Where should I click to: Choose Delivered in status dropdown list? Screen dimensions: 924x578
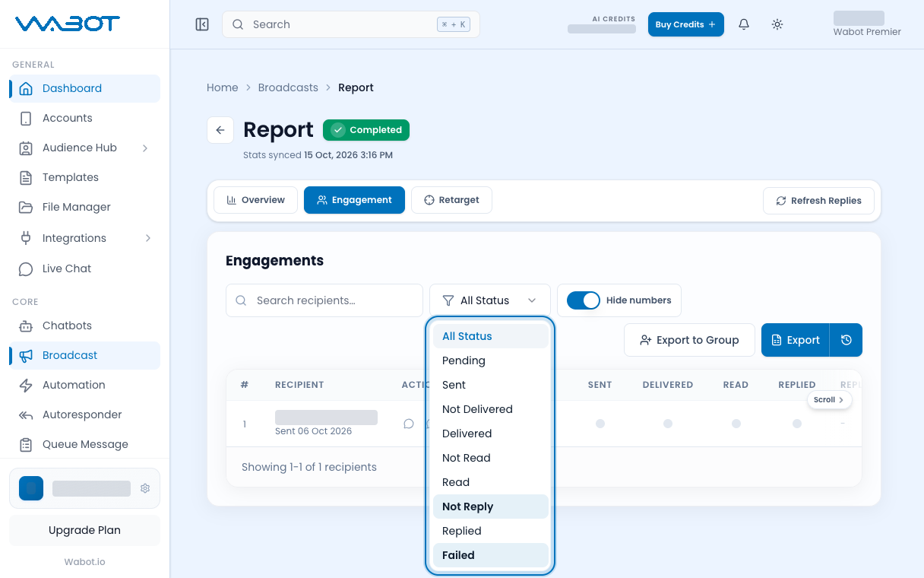click(x=491, y=433)
